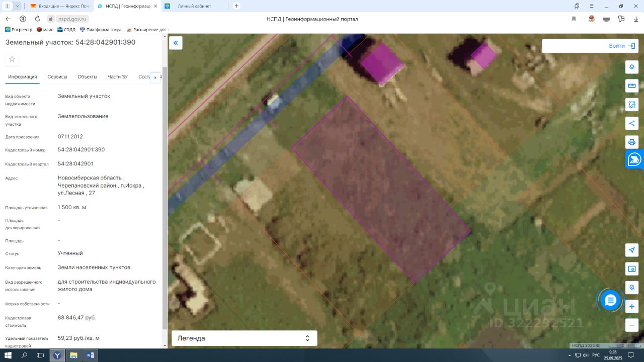Screen dimensions: 644x362
Task: Collapse the info panel with double-chevron button
Action: [176, 43]
